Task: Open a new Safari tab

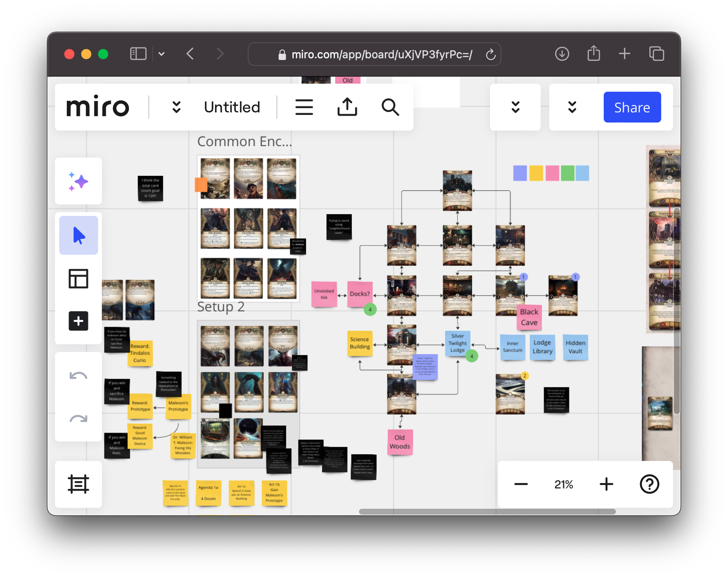Action: (624, 54)
